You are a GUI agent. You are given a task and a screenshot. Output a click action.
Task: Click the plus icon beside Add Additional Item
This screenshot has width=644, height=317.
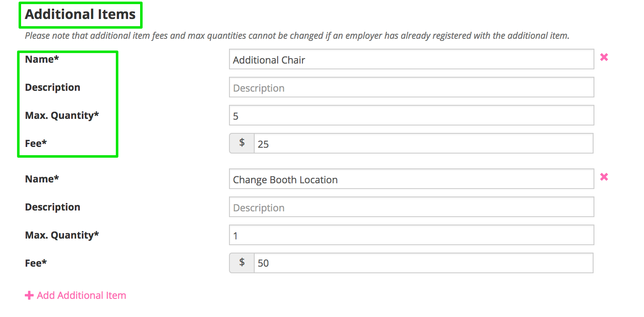29,296
